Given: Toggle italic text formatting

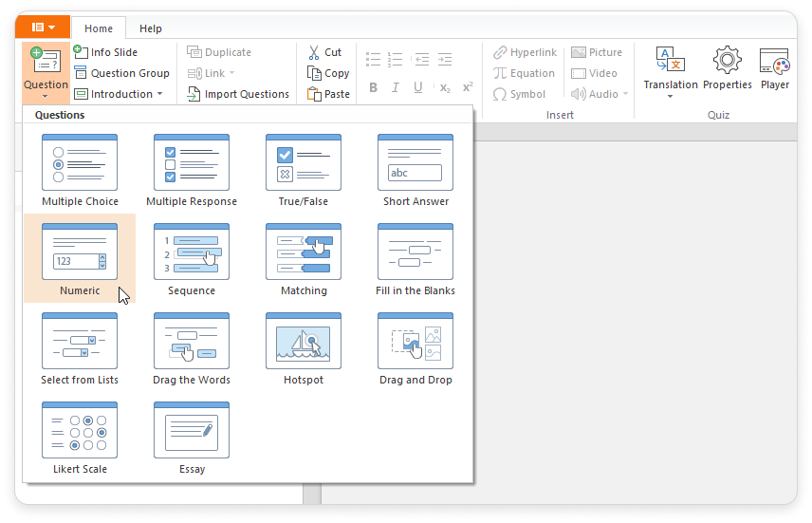Looking at the screenshot, I should point(396,88).
